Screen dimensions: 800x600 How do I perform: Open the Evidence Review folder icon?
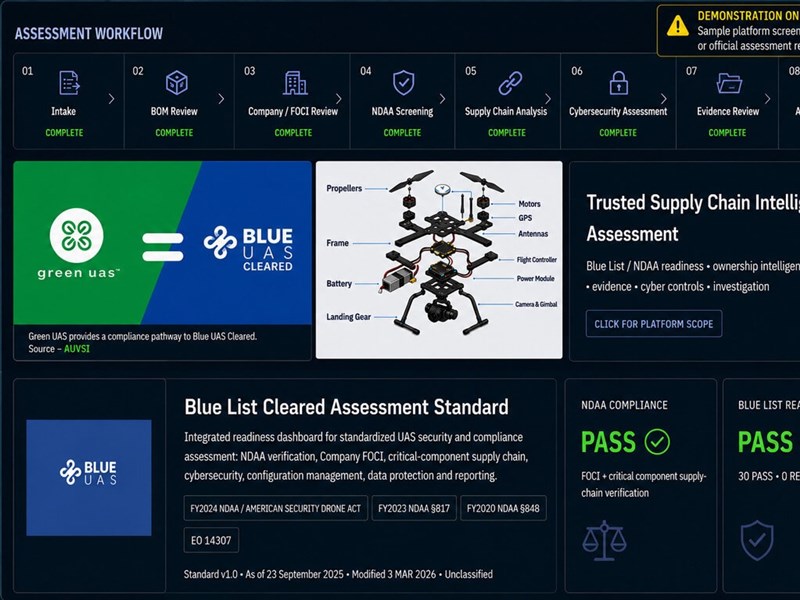coord(729,83)
